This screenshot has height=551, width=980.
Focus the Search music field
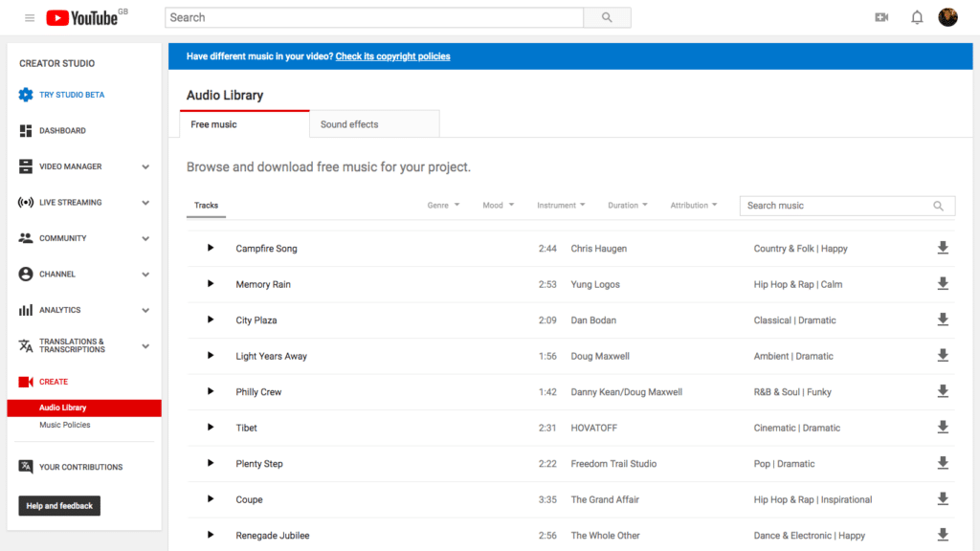coord(847,206)
